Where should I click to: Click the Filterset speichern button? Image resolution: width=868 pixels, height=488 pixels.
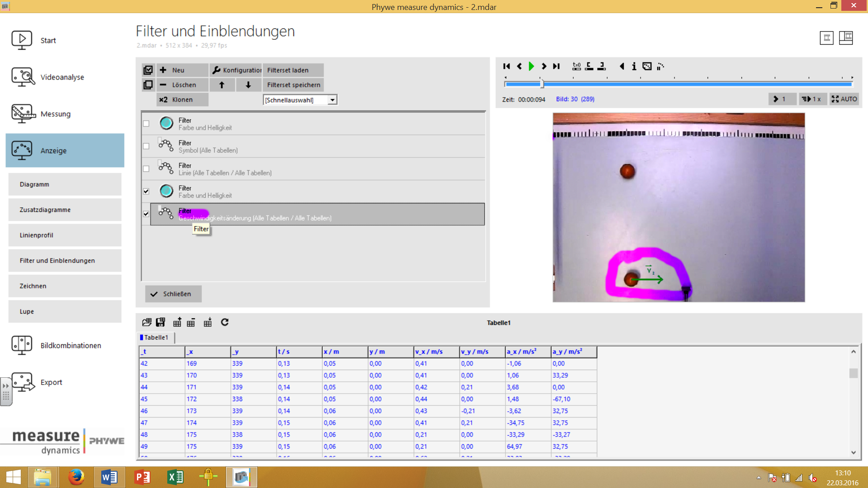[293, 85]
